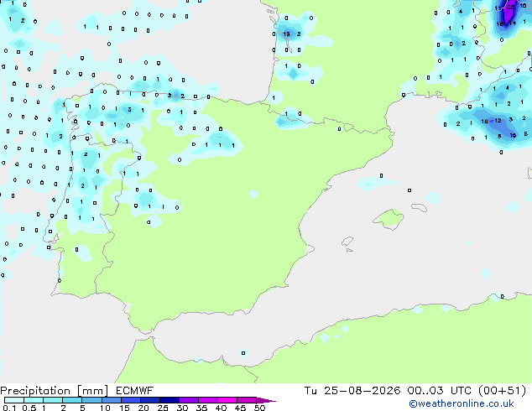This screenshot has height=411, width=532.
Task: Click the "50" legend scale label
Action: pos(259,408)
